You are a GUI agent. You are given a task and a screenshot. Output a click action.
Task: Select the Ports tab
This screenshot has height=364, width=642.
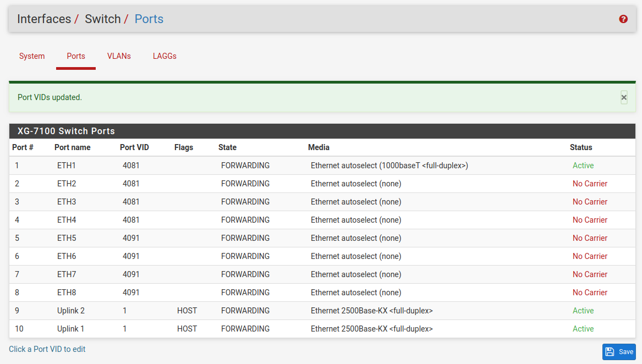tap(76, 56)
